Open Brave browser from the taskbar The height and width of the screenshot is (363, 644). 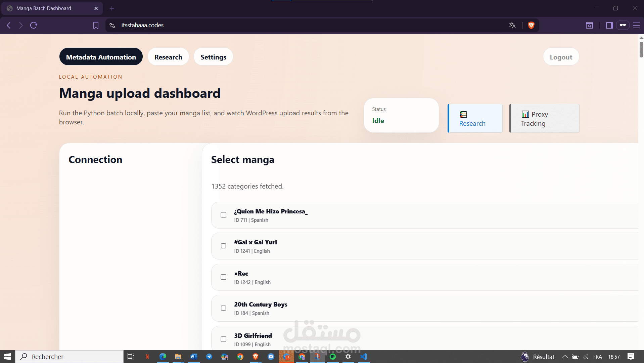[x=256, y=357]
